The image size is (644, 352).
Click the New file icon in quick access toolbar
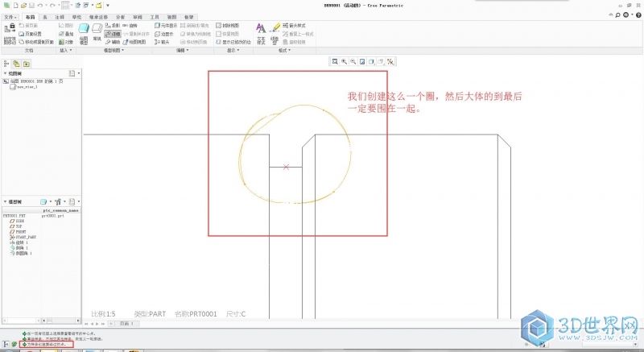pyautogui.click(x=15, y=6)
